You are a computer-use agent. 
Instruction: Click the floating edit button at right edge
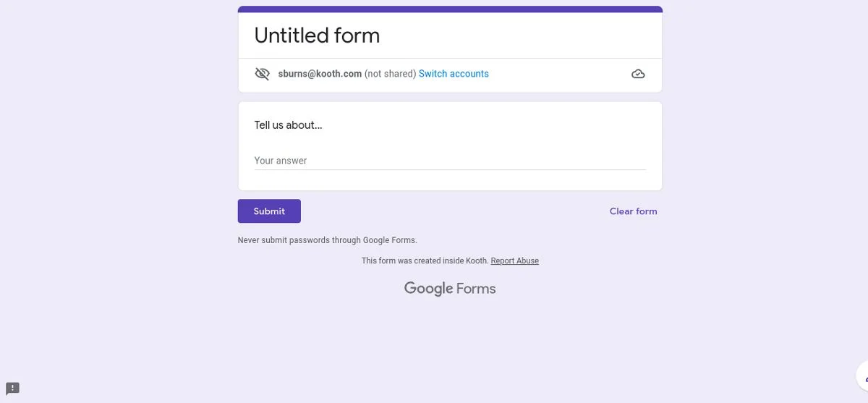click(862, 377)
